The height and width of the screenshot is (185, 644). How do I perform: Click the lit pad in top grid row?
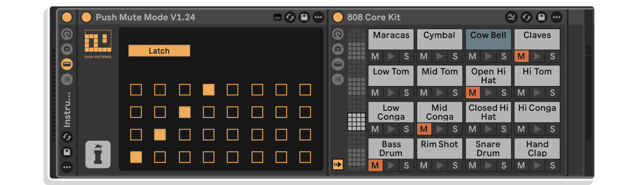coord(209,90)
